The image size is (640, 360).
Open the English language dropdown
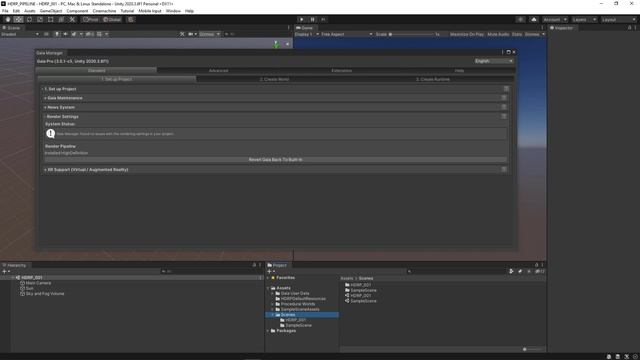[x=494, y=61]
